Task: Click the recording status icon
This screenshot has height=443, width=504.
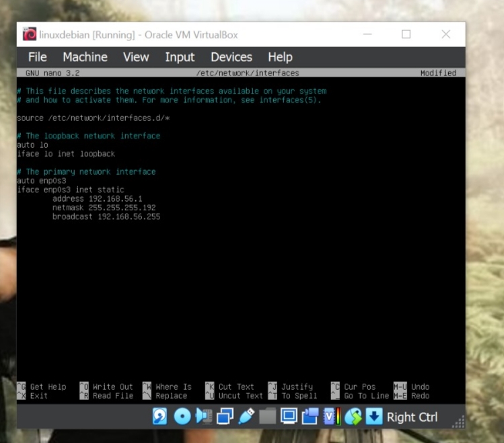Action: click(x=310, y=416)
